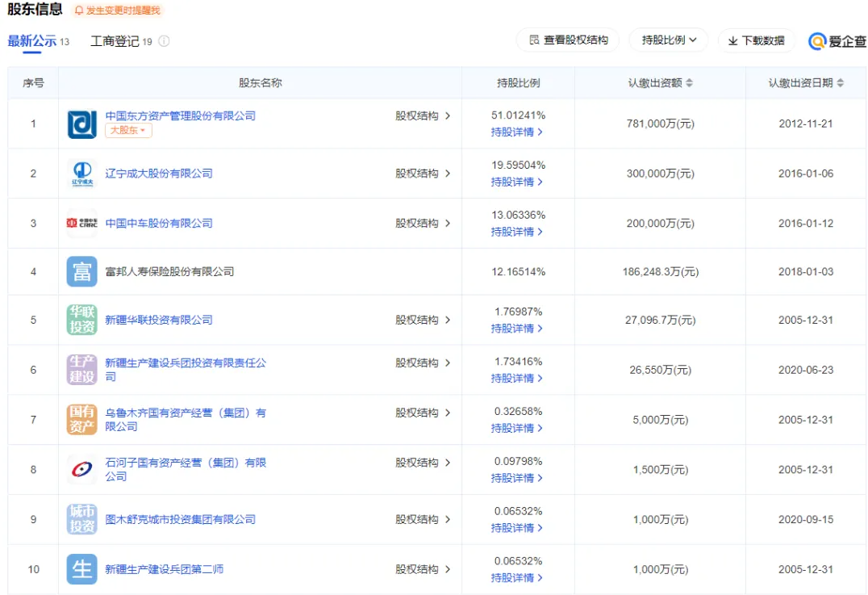Screen dimensions: 868x595
Task: Click the 186,248.3万(元) amount cell
Action: click(x=661, y=271)
